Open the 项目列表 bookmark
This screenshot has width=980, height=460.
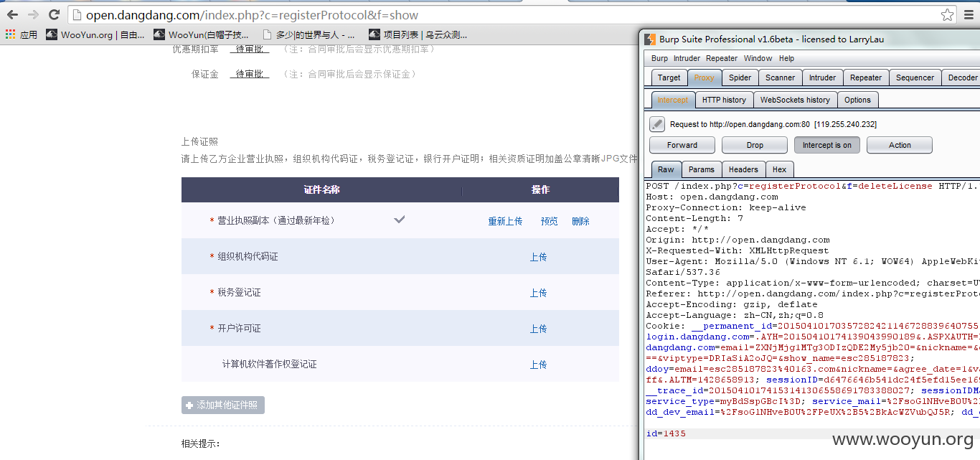click(x=418, y=34)
